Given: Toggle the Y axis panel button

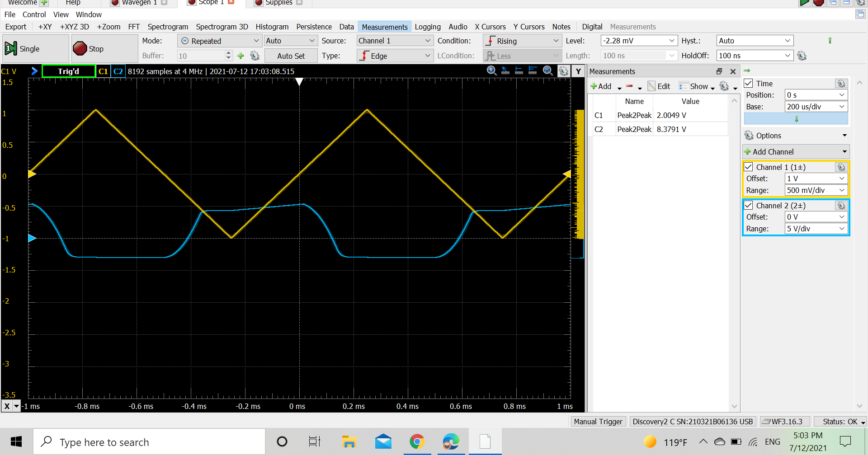Looking at the screenshot, I should [578, 71].
